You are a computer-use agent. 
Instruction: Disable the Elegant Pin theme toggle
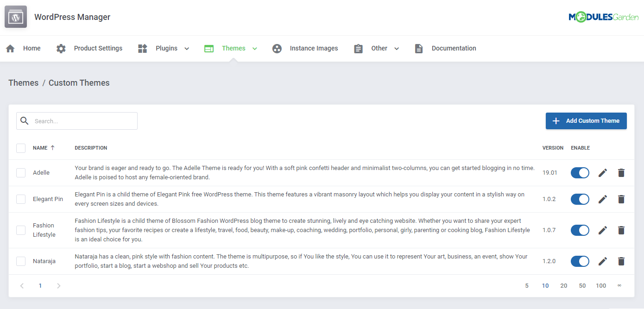[580, 199]
